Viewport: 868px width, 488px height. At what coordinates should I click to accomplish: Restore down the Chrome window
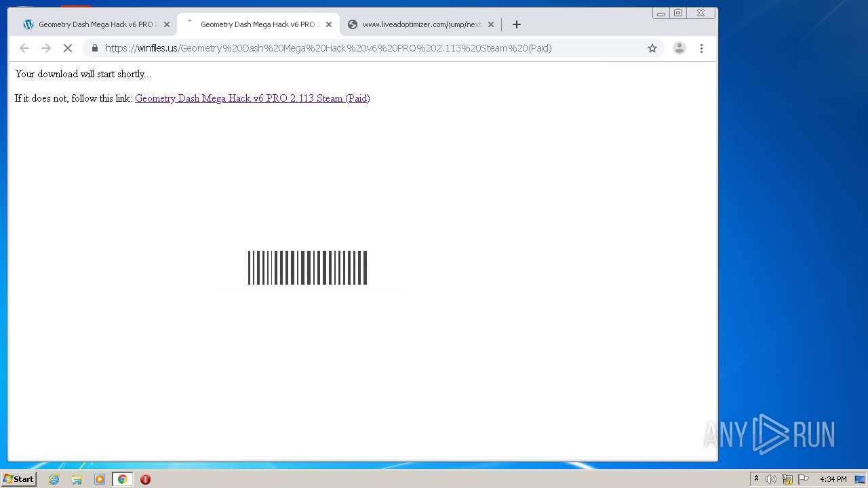[x=678, y=13]
